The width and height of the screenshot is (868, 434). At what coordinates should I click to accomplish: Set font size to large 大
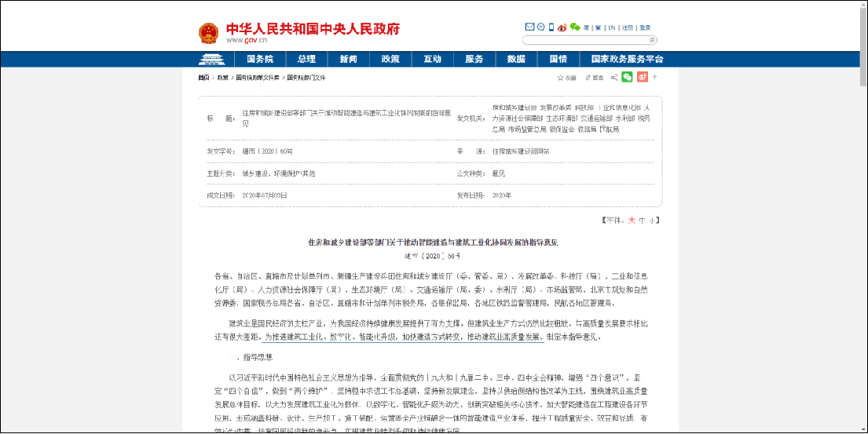[x=631, y=221]
